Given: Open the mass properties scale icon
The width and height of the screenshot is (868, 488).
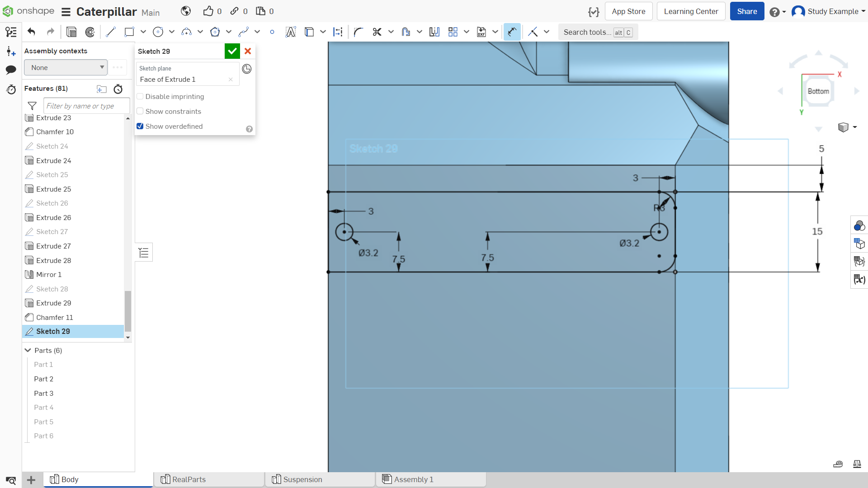Looking at the screenshot, I should tap(857, 464).
